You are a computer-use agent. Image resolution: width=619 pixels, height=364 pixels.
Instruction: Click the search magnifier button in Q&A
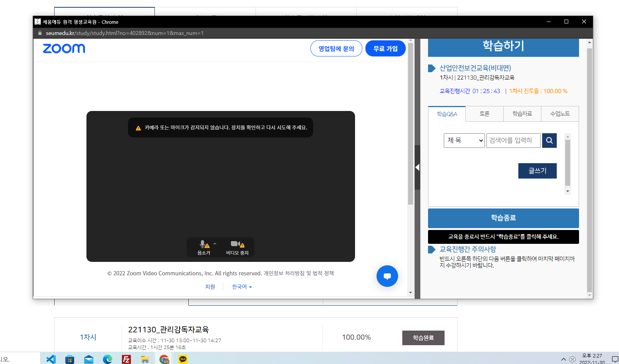coord(549,141)
